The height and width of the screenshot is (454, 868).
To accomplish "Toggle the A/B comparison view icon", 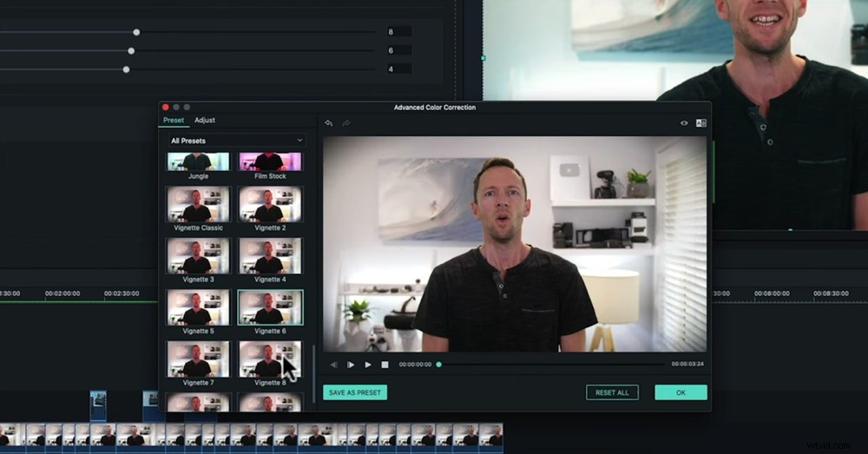I will pos(700,123).
